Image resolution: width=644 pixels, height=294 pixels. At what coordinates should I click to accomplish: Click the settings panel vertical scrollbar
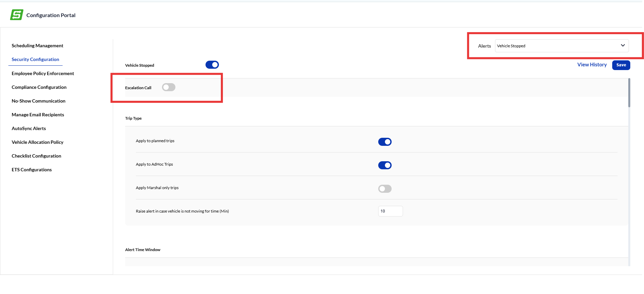pos(629,93)
